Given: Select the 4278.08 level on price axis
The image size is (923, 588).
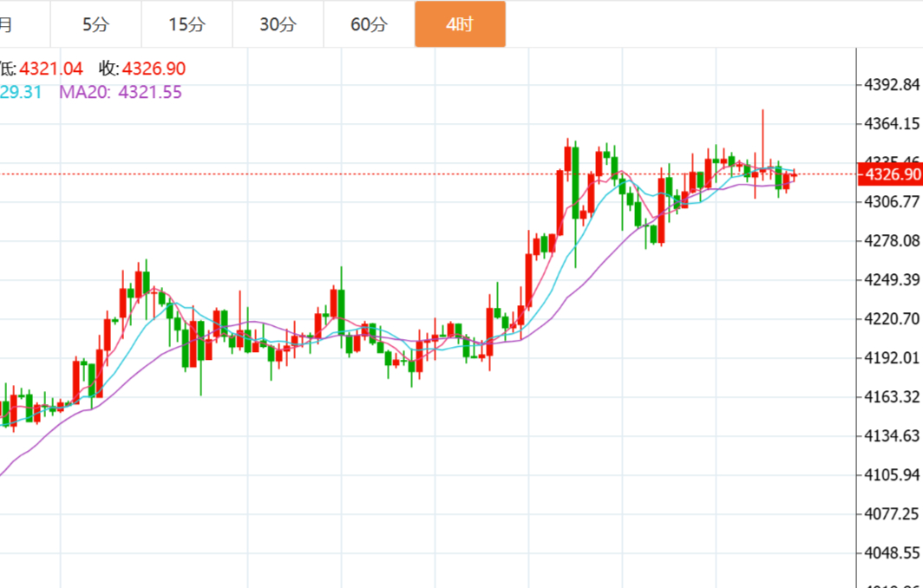Looking at the screenshot, I should 892,240.
